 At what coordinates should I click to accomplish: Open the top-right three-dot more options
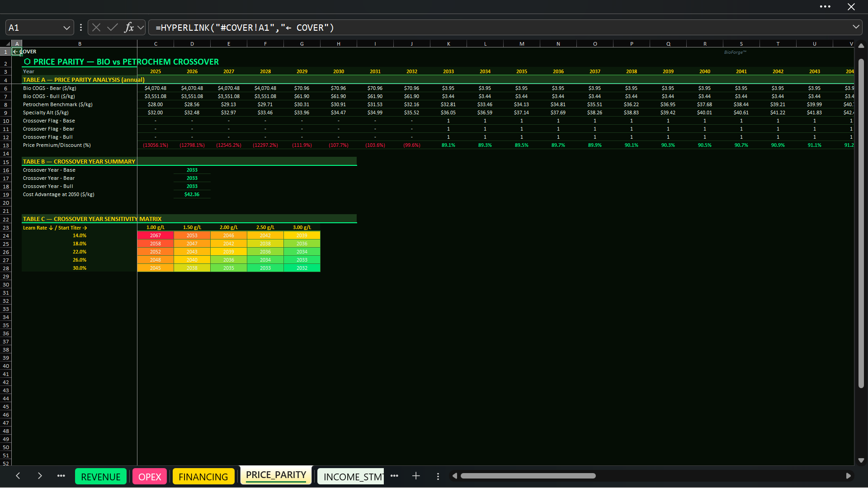(825, 7)
